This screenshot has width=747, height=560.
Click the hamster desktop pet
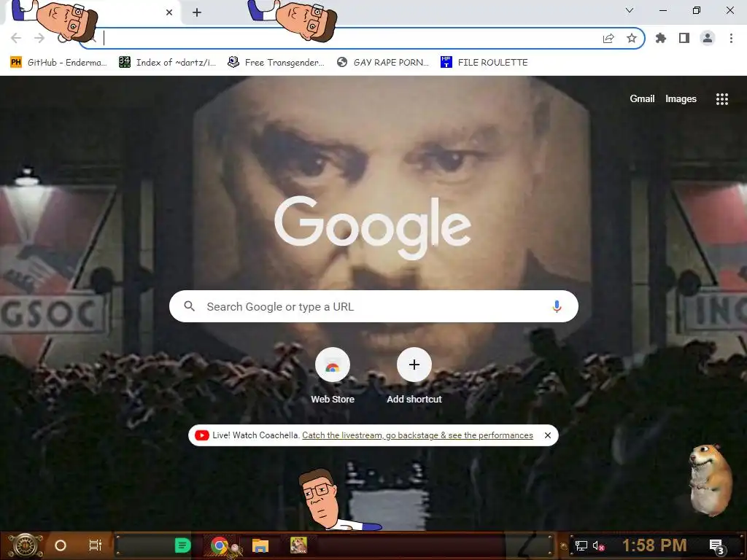[710, 479]
